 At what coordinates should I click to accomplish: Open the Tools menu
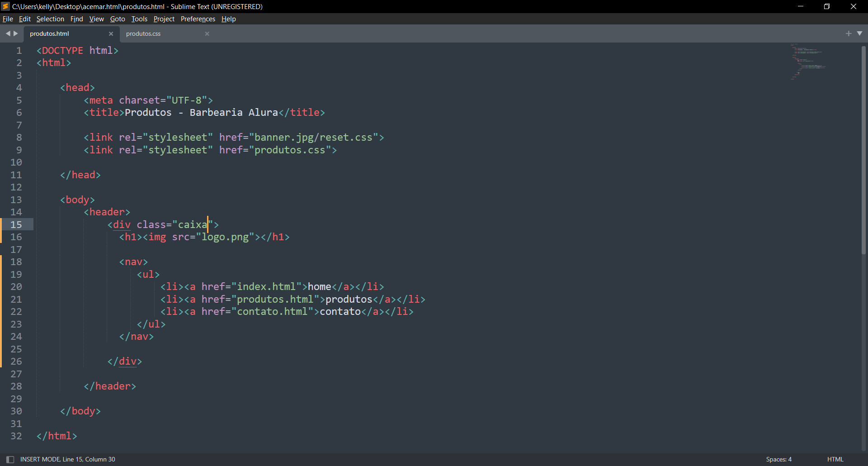(x=139, y=19)
